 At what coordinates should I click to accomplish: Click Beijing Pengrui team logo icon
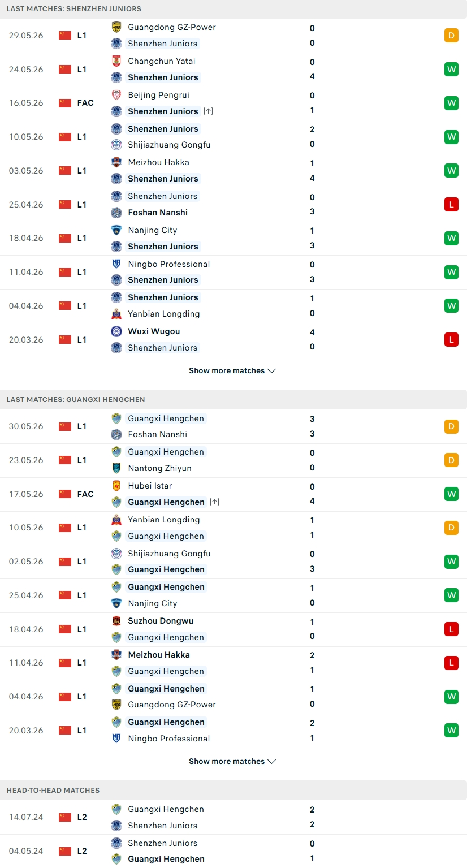pos(116,95)
